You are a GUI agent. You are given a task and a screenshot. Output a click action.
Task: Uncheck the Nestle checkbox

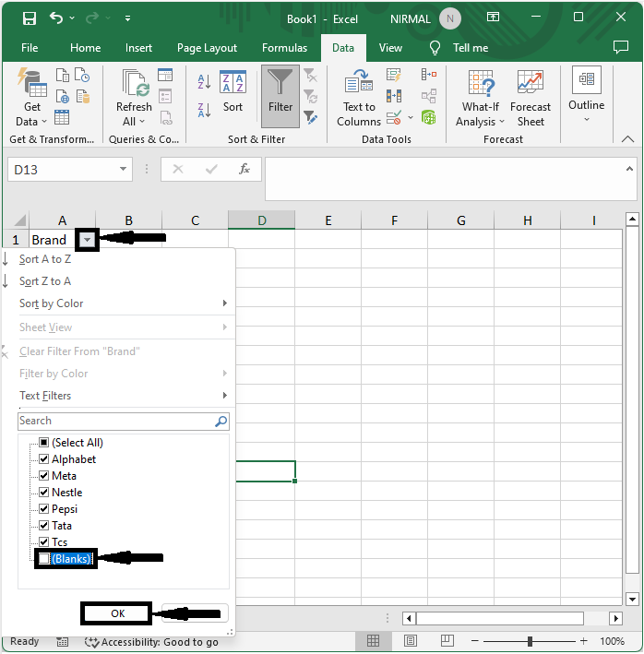pyautogui.click(x=43, y=493)
